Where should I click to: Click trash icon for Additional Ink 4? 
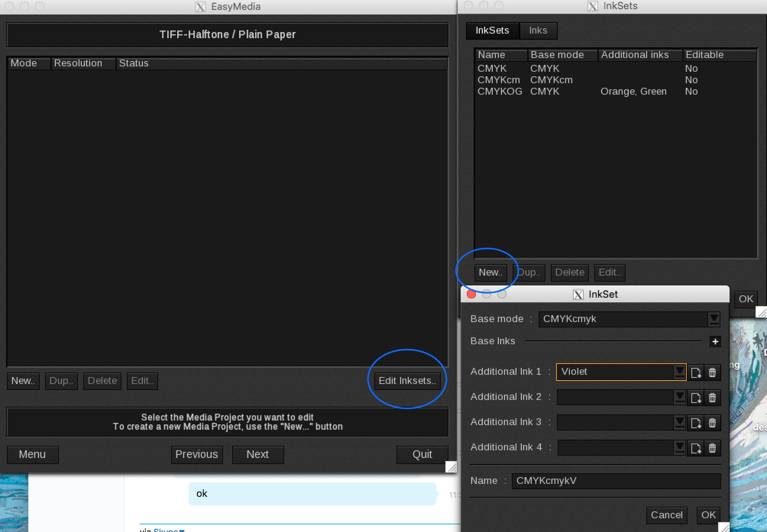pyautogui.click(x=712, y=448)
